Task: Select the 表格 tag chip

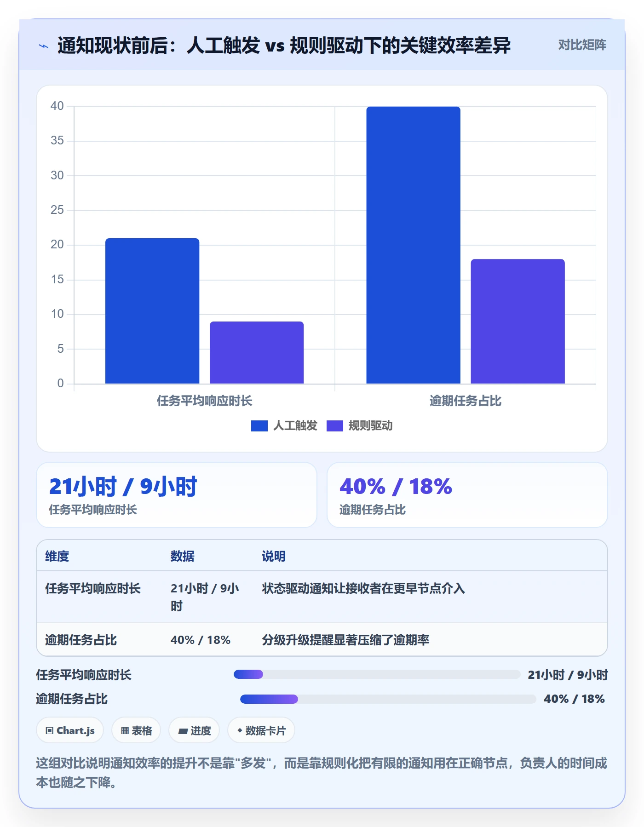Action: pos(136,730)
